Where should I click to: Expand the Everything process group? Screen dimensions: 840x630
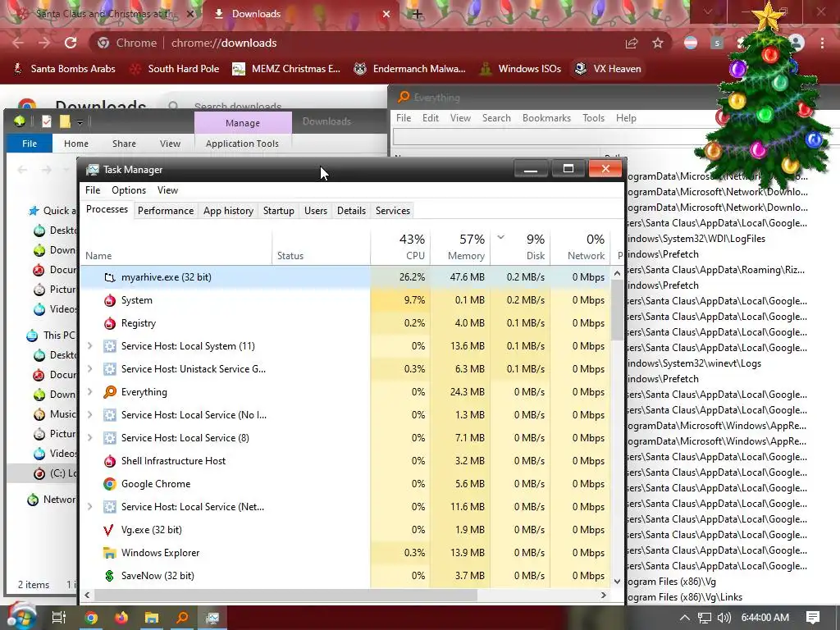click(x=90, y=392)
